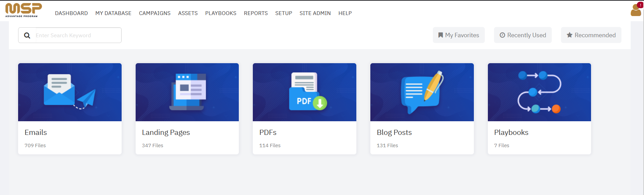Click the search magnifier icon

coord(27,36)
